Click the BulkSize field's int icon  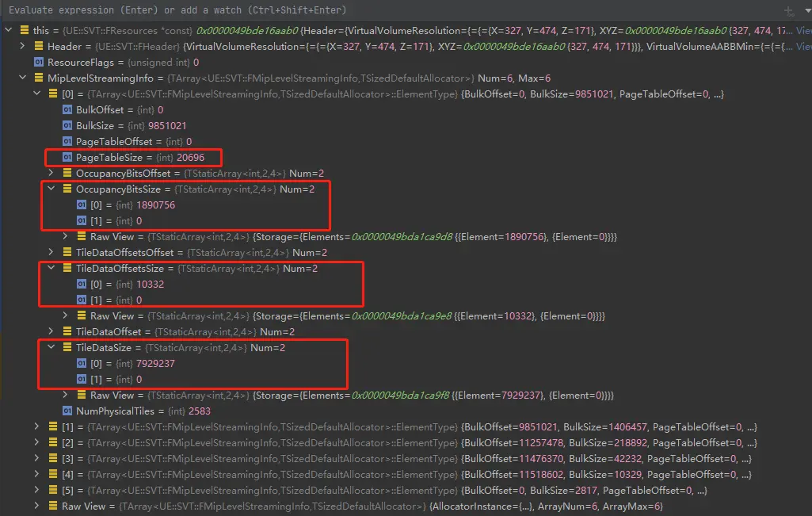click(67, 125)
